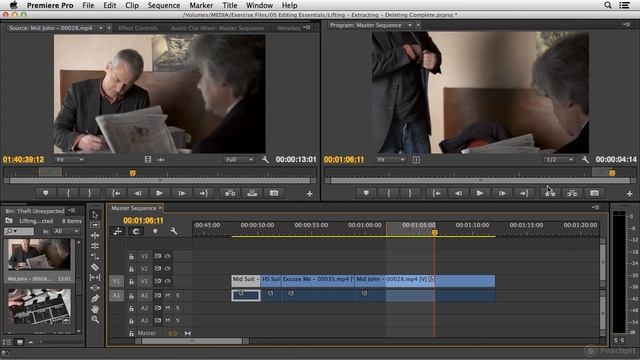Viewport: 640px width, 360px height.
Task: Export frame from Source monitor
Action: pyautogui.click(x=274, y=193)
